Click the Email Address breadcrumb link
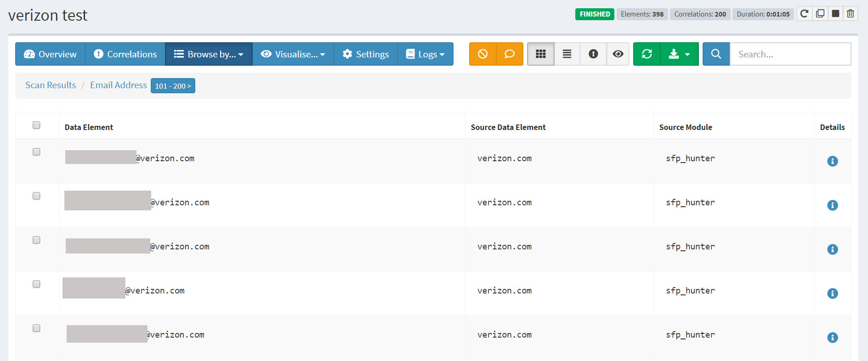Viewport: 868px width, 361px height. (119, 85)
